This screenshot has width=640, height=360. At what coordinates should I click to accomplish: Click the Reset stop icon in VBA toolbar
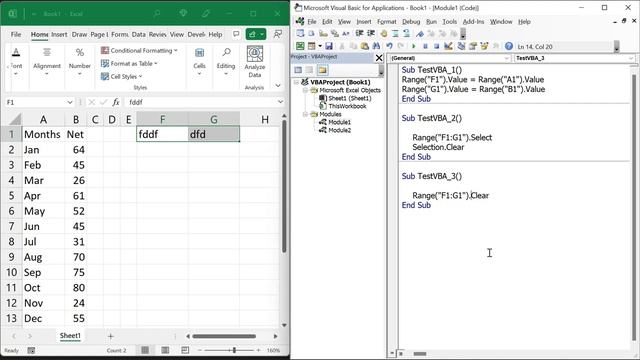click(x=436, y=46)
